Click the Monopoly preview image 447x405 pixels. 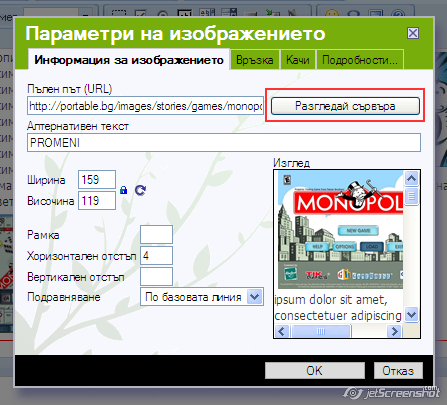tap(340, 230)
